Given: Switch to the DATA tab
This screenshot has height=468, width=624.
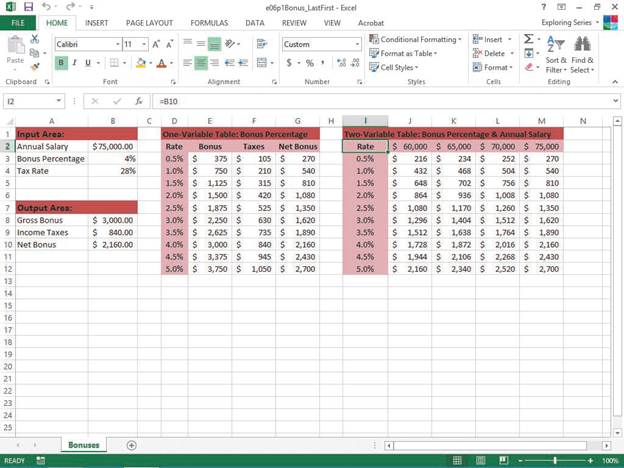Looking at the screenshot, I should click(255, 23).
